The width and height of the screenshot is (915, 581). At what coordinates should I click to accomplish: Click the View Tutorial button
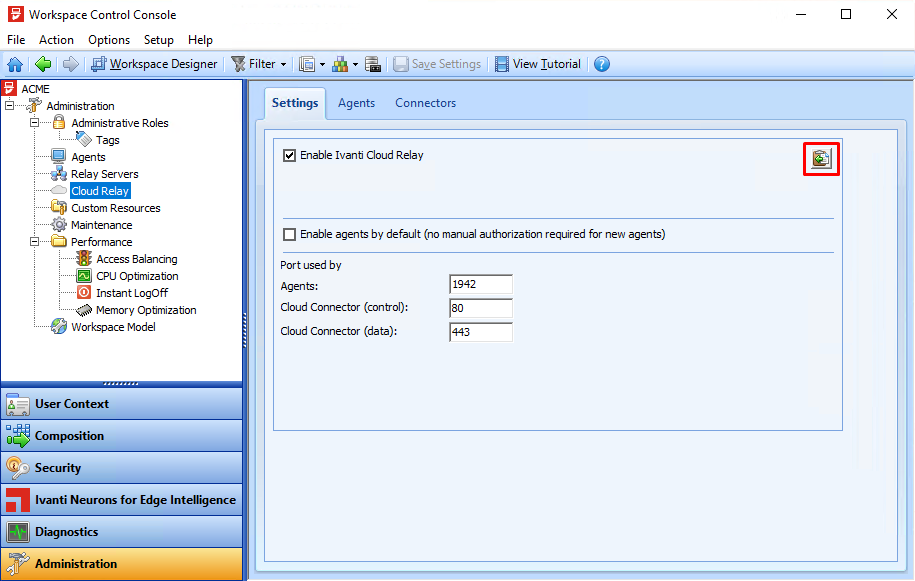pyautogui.click(x=537, y=64)
